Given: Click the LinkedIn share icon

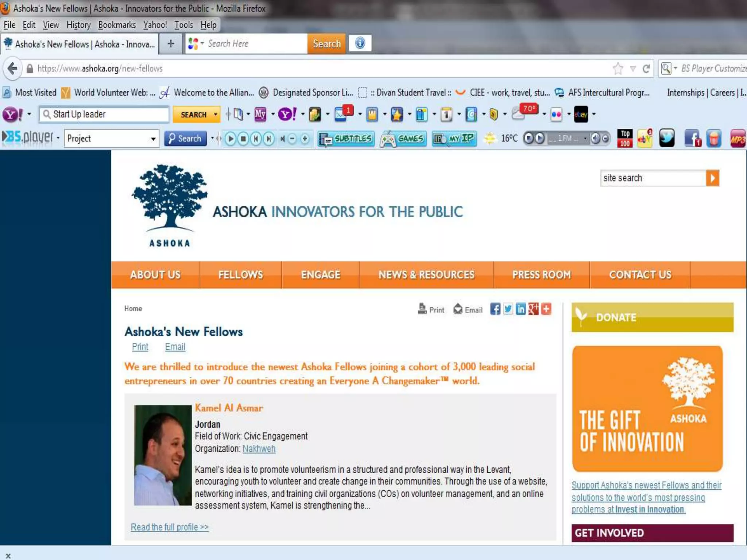Looking at the screenshot, I should (520, 309).
